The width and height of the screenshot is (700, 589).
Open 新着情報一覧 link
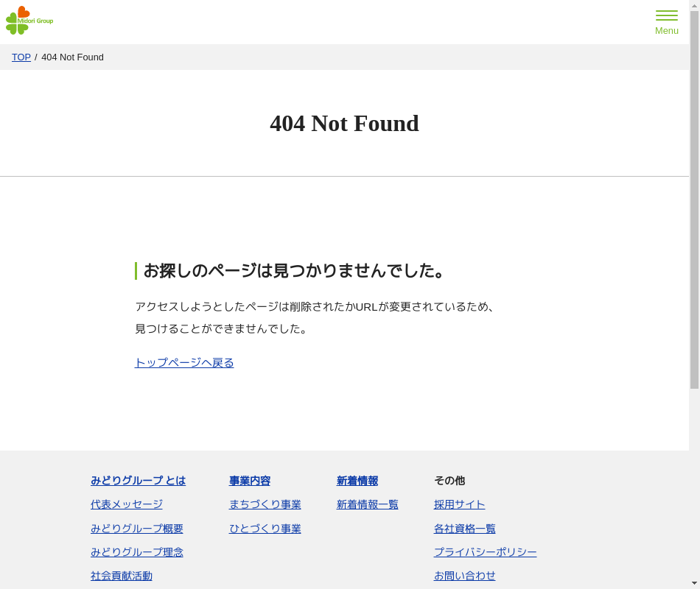[x=368, y=504]
